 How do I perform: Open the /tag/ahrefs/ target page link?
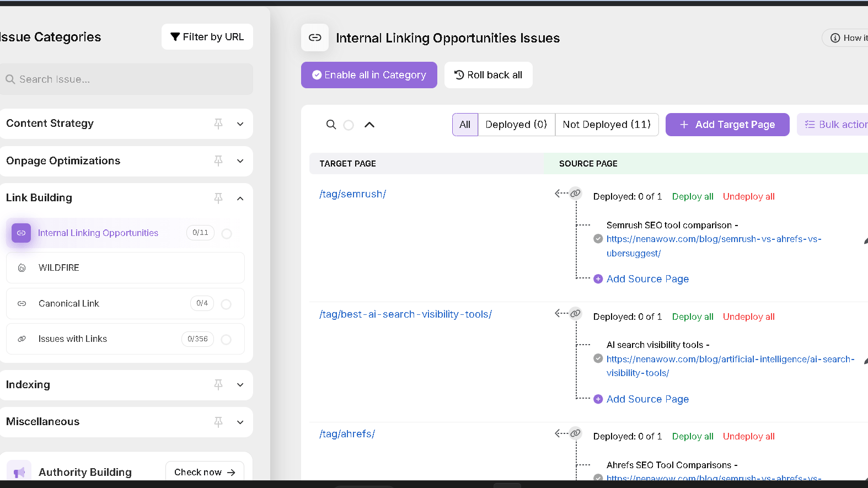coord(347,434)
